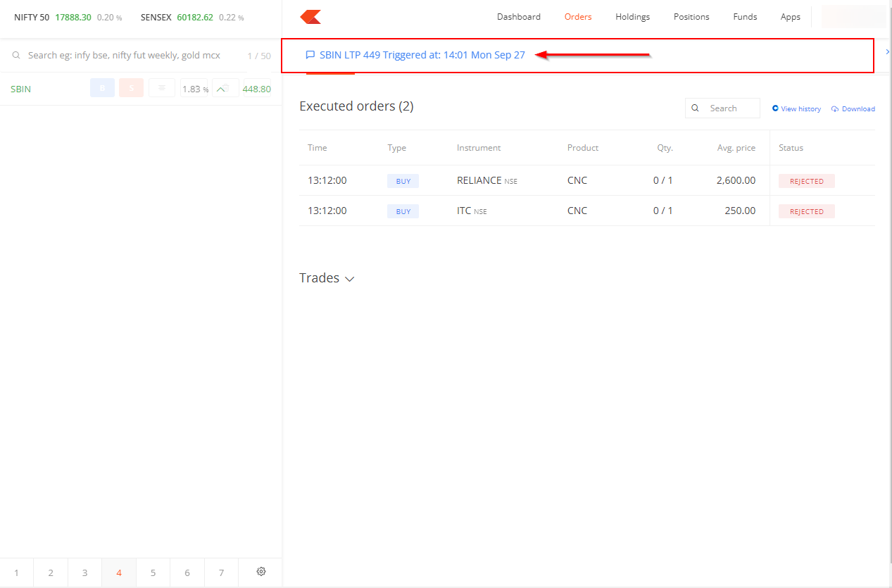Click the magnifier icon in marketwatch search
This screenshot has width=892, height=588.
[16, 55]
